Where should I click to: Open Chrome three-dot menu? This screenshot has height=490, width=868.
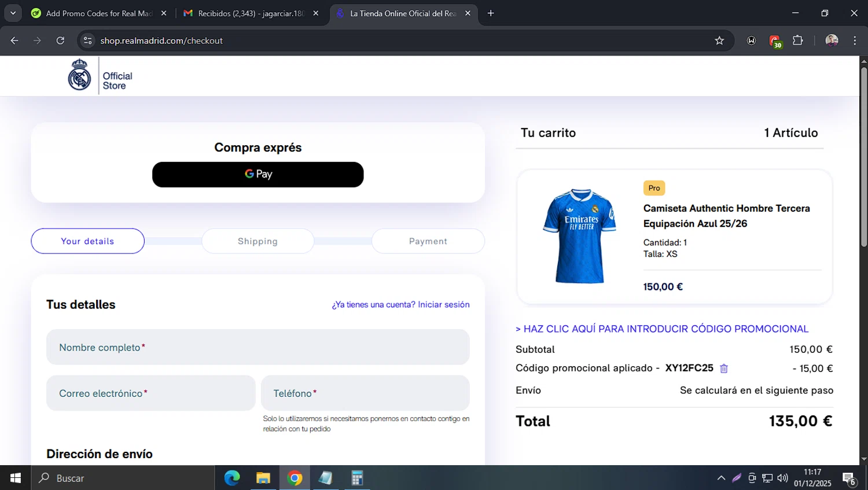coord(855,40)
